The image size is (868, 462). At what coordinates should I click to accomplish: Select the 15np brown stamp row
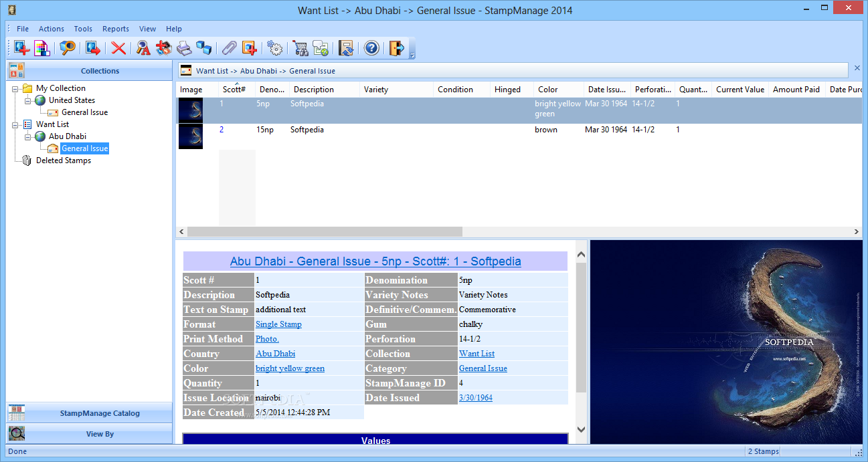coord(519,136)
